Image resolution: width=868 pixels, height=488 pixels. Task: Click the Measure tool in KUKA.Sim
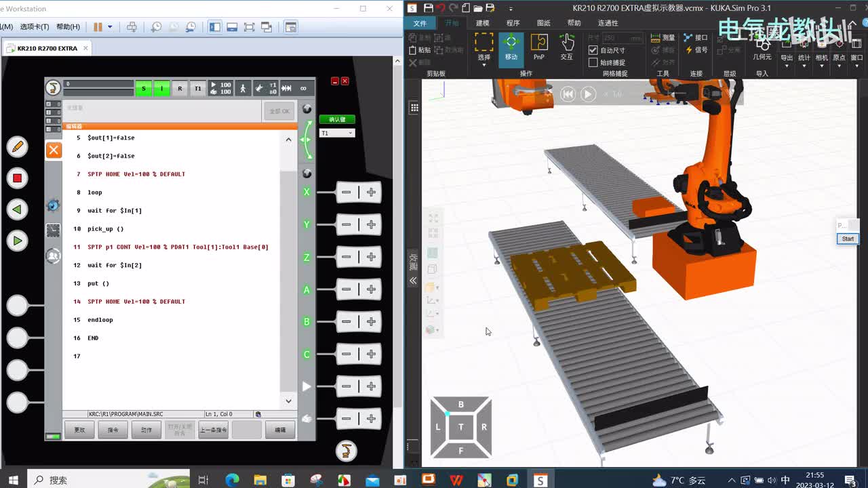point(663,37)
